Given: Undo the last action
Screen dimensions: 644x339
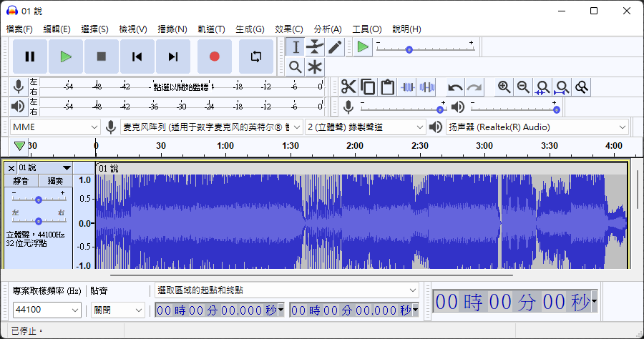Looking at the screenshot, I should pos(455,87).
